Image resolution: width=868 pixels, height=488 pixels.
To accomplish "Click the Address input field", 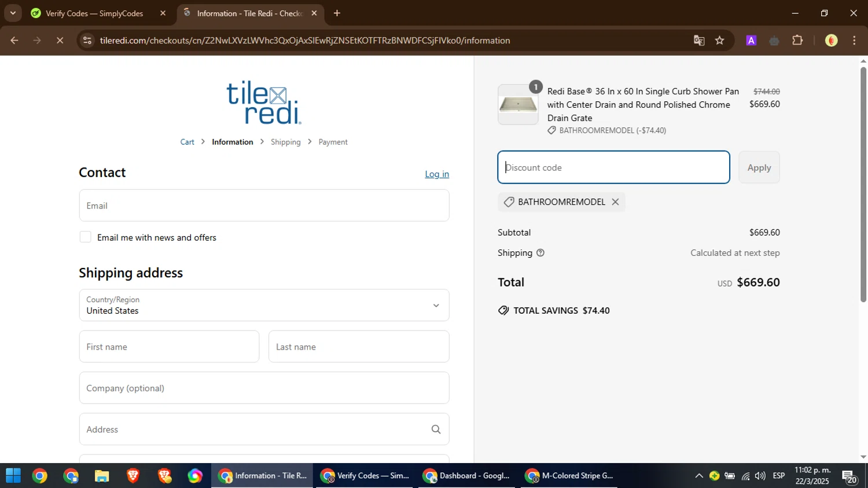I will pos(264,430).
